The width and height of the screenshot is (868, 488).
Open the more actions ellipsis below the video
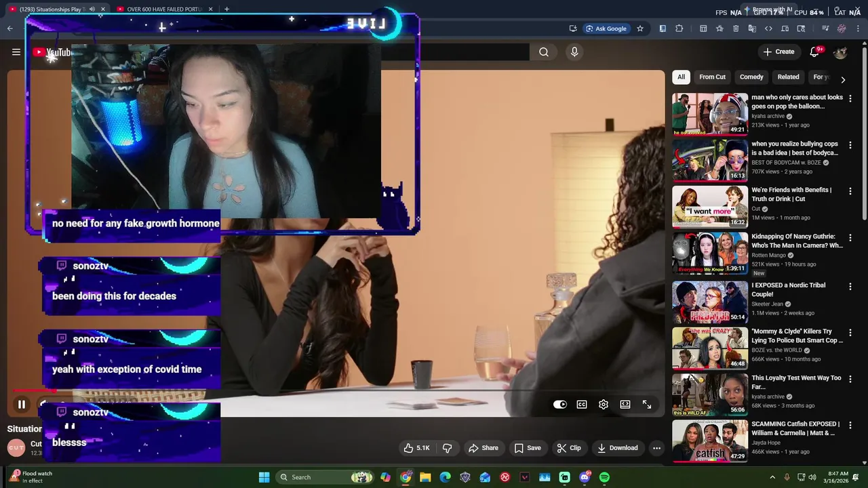656,448
